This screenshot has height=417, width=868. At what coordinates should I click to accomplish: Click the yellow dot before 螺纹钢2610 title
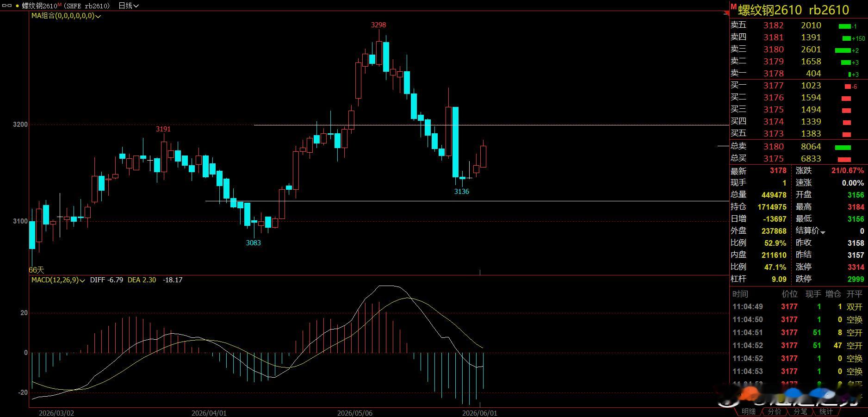click(18, 6)
